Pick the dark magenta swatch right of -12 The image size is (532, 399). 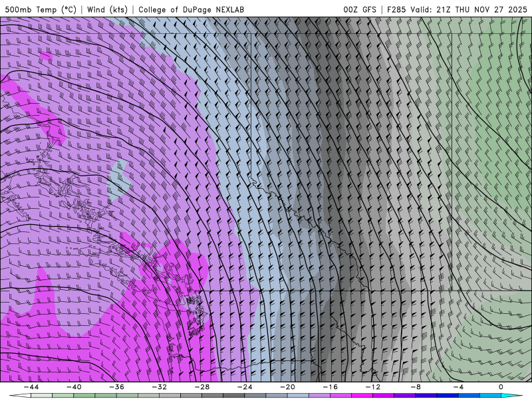click(384, 395)
